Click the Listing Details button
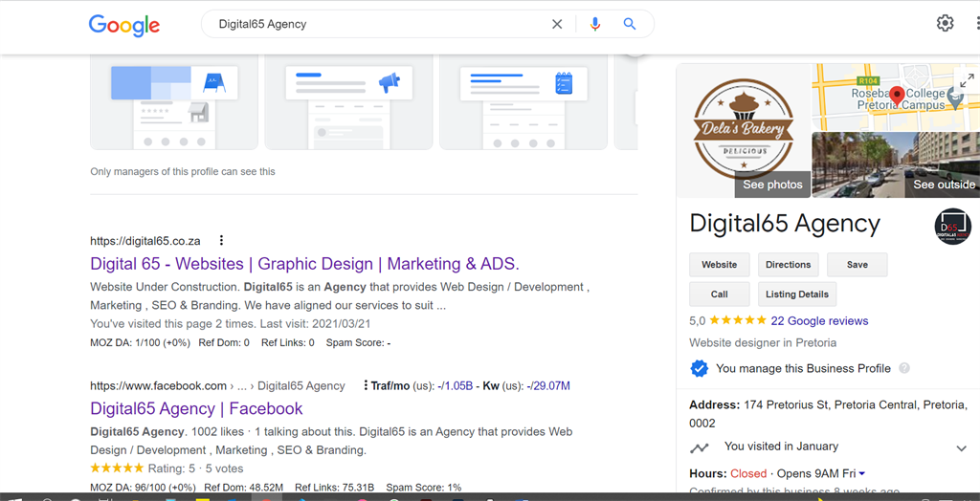Viewport: 980px width, 501px height. point(797,294)
